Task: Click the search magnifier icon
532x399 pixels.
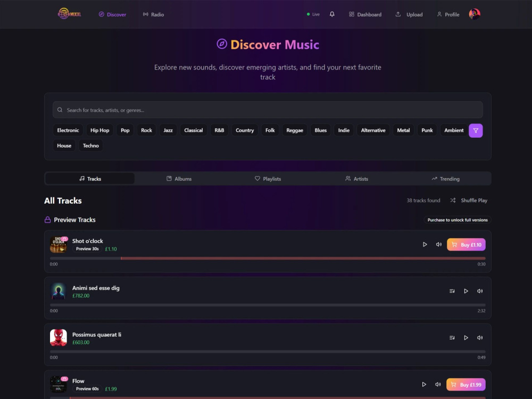Action: (60, 110)
